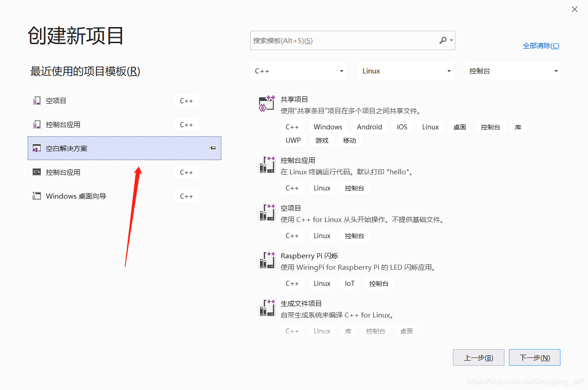Click the Linux 空项目 template icon
This screenshot has width=588, height=390.
pos(267,212)
